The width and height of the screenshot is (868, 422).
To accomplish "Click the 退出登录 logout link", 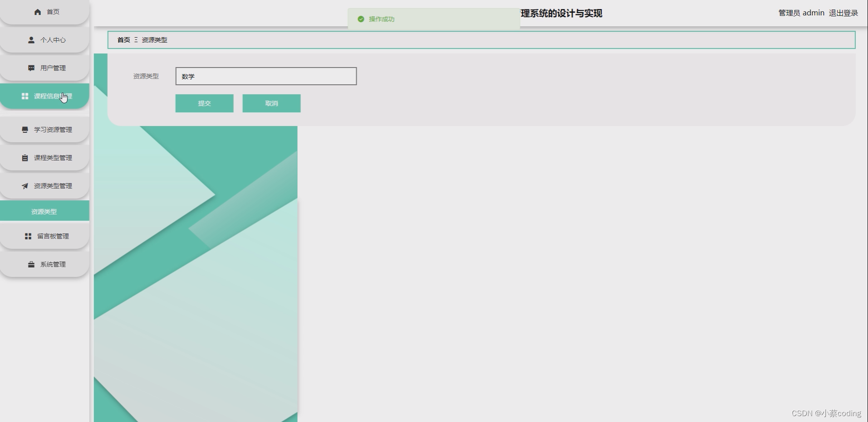I will pos(843,13).
